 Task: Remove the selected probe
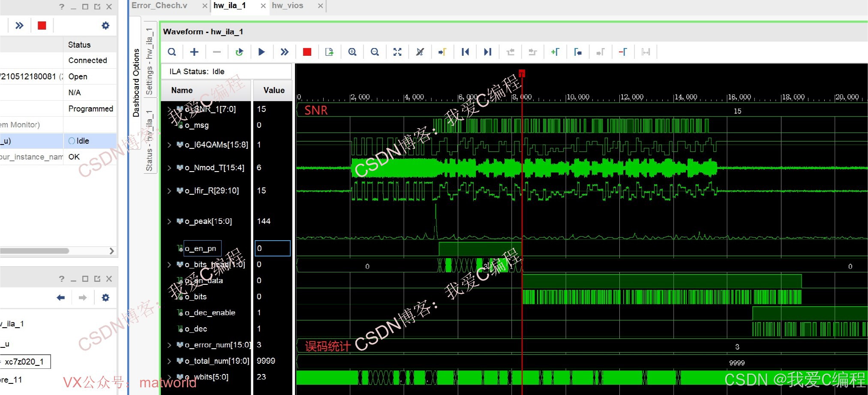(x=216, y=51)
